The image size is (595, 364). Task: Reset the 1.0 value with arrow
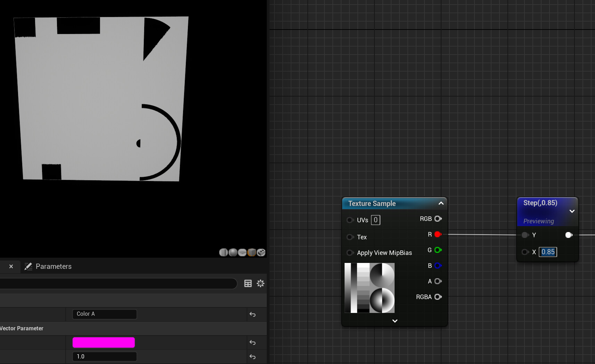click(253, 357)
